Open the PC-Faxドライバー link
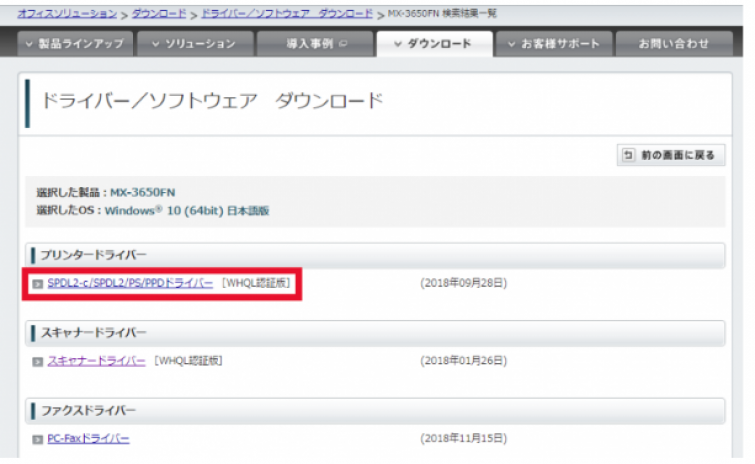755x464 pixels. coord(88,438)
